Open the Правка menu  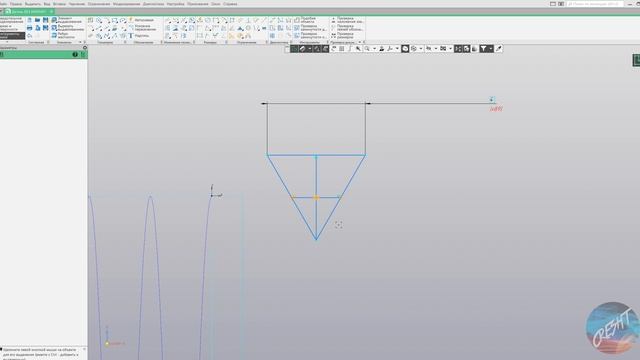coord(16,4)
